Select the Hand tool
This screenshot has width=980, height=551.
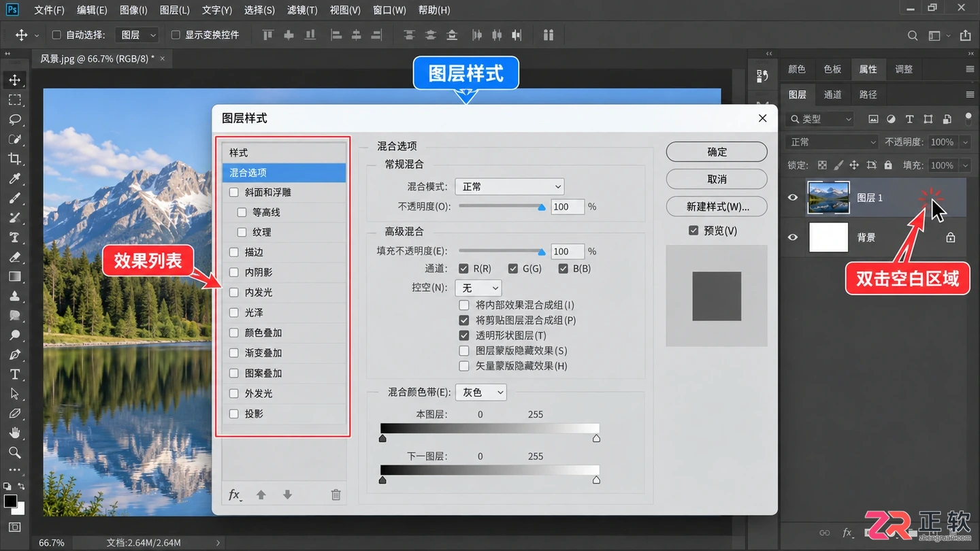14,433
